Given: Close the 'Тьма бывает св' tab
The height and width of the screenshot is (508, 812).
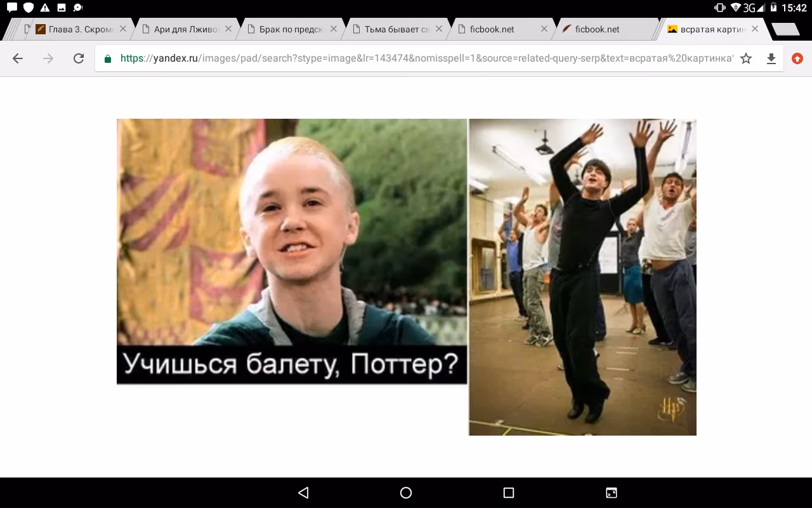Looking at the screenshot, I should point(439,29).
